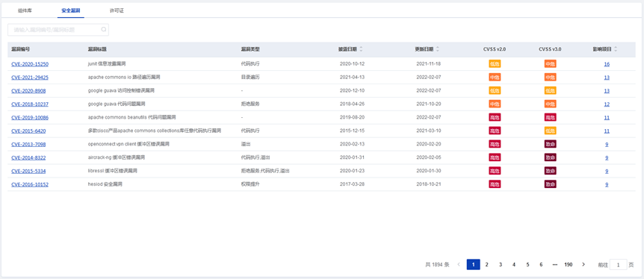The width and height of the screenshot is (644, 279).
Task: Click pagination ellipsis to jump pages
Action: 555,265
